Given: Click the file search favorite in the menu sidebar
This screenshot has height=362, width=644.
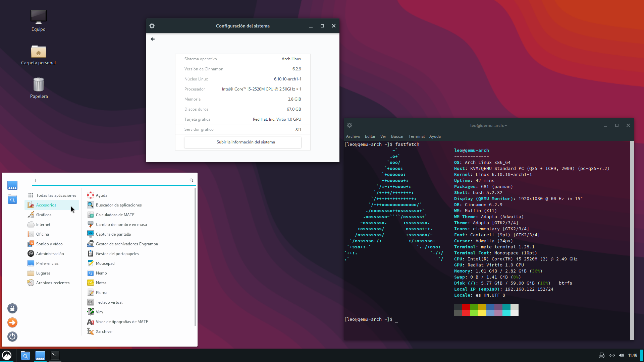Looking at the screenshot, I should [12, 199].
